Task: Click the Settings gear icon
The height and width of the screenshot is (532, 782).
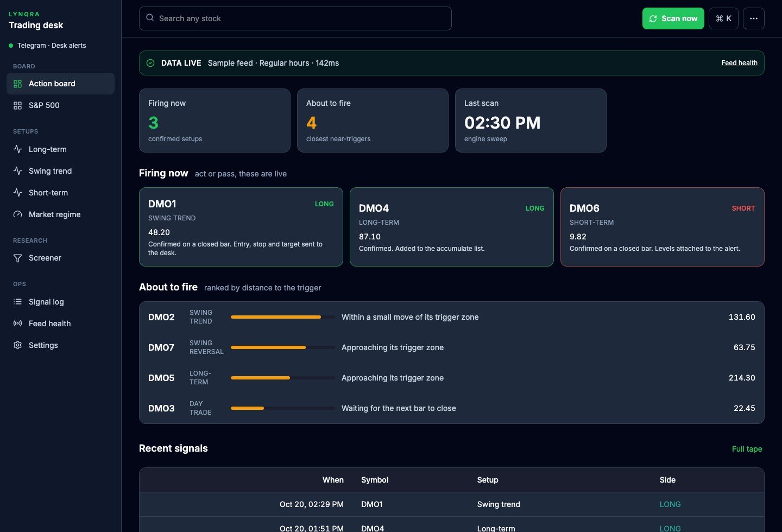Action: pyautogui.click(x=17, y=345)
